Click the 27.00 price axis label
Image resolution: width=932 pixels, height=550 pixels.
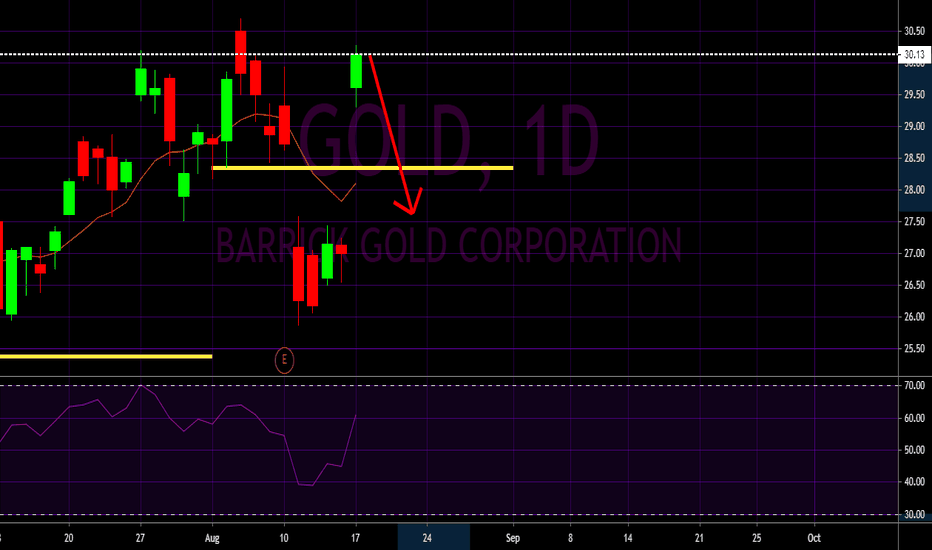(x=914, y=253)
